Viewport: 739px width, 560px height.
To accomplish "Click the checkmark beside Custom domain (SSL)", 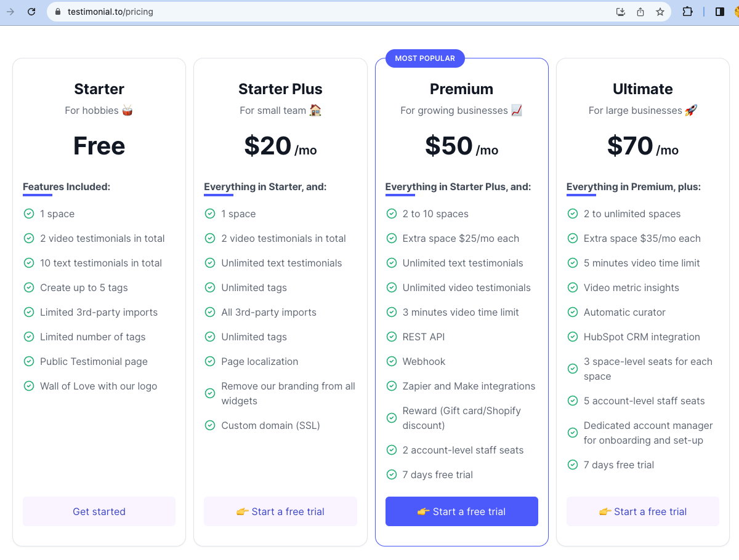I will pyautogui.click(x=210, y=425).
